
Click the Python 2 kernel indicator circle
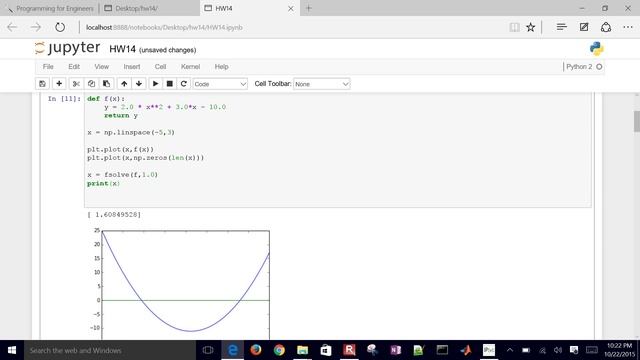click(x=599, y=67)
